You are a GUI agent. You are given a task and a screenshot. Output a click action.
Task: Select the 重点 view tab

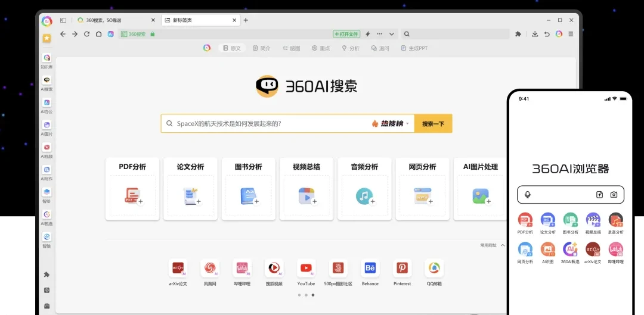321,48
